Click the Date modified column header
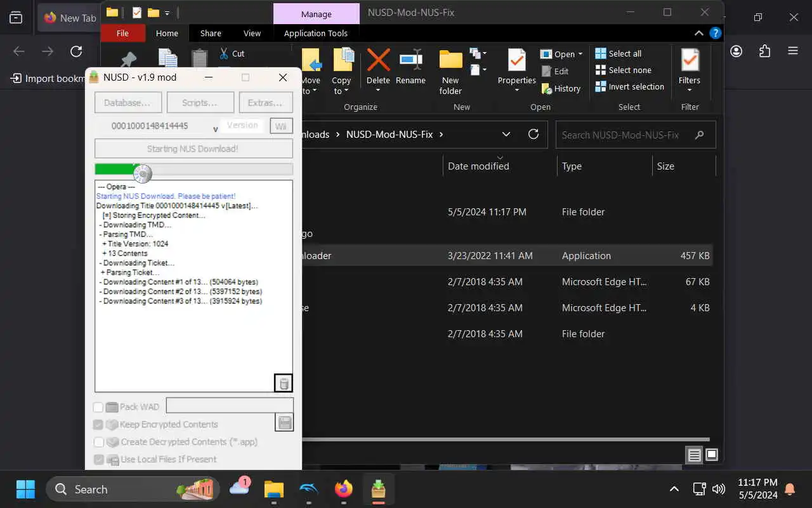 click(478, 166)
